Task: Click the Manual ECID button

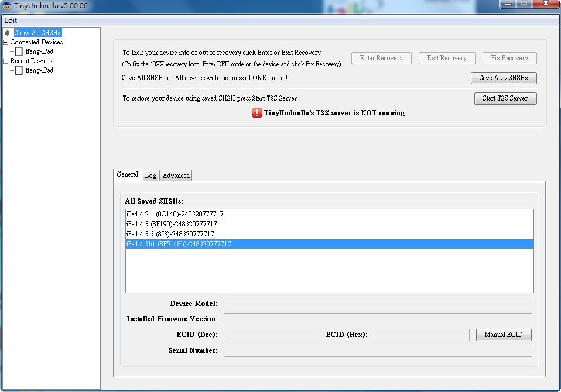Action: coord(504,335)
